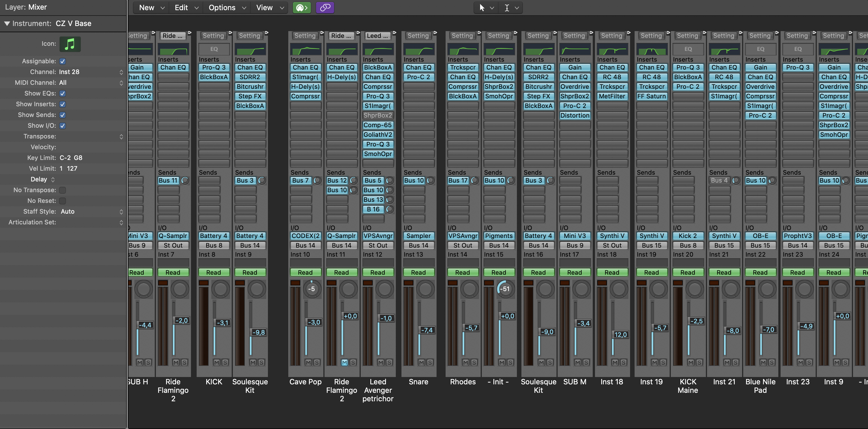Click the Snare volume fader at -7,4

(x=427, y=330)
